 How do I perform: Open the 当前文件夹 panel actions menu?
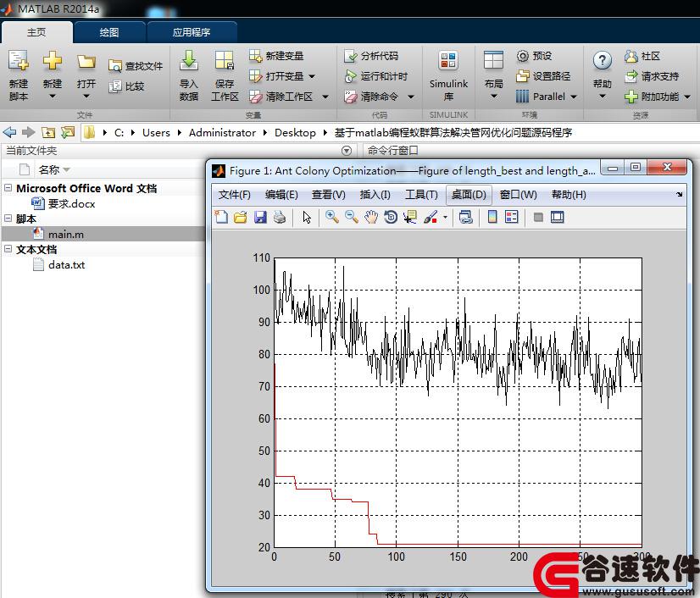347,151
